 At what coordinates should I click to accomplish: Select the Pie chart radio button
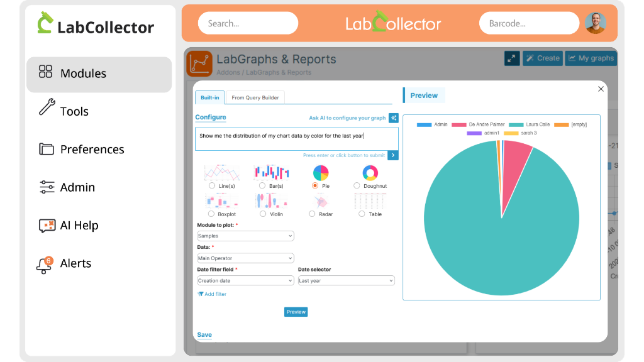point(315,186)
